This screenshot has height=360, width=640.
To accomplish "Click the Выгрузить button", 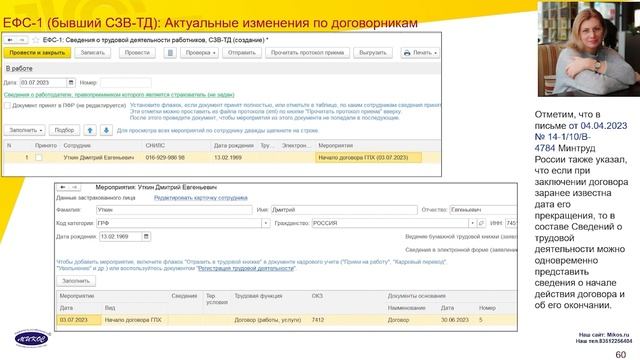I will pyautogui.click(x=373, y=53).
